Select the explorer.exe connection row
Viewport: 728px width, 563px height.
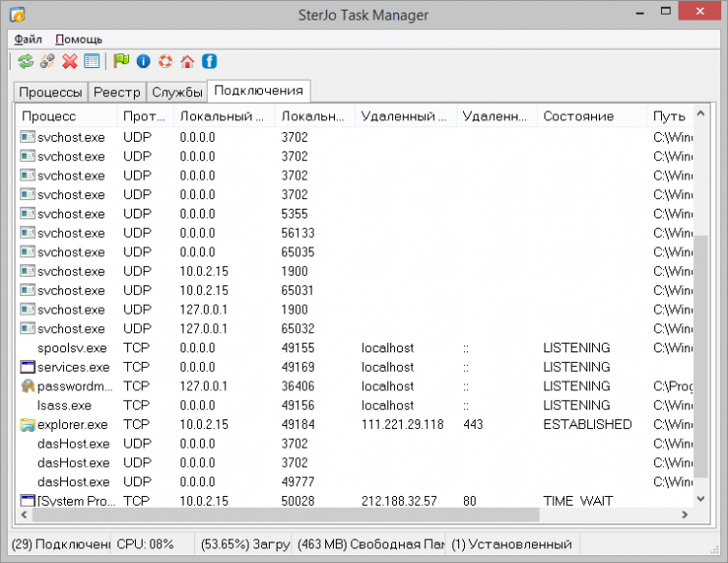[355, 425]
